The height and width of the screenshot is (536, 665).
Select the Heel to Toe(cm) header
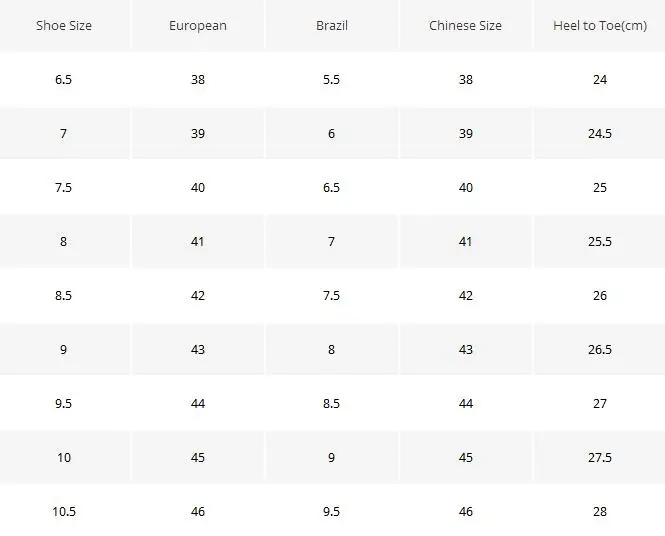[600, 25]
